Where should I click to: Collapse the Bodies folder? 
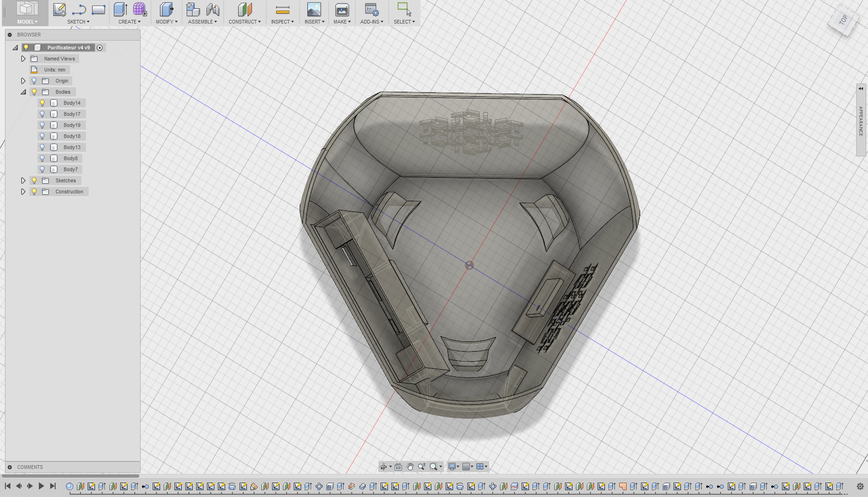point(23,92)
